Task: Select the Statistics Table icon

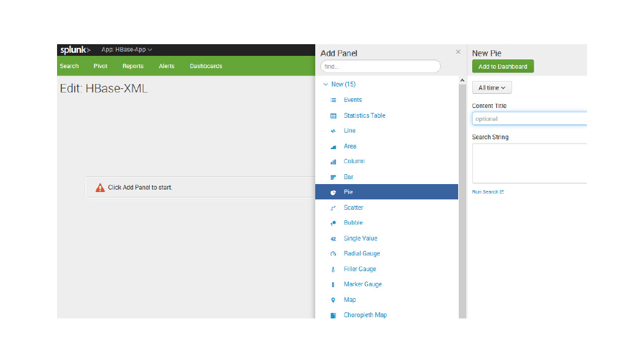Action: pos(333,116)
